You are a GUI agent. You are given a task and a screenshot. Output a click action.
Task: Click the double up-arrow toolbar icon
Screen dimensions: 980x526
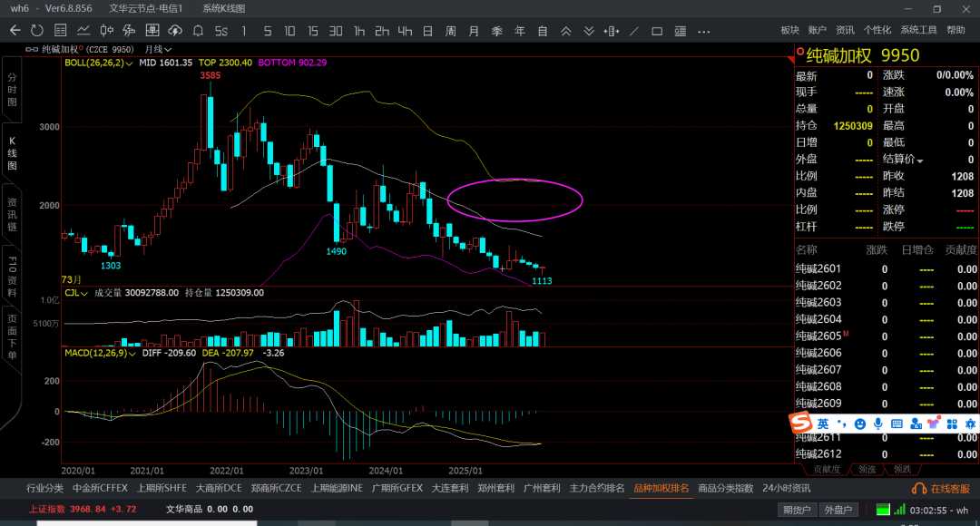[565, 31]
